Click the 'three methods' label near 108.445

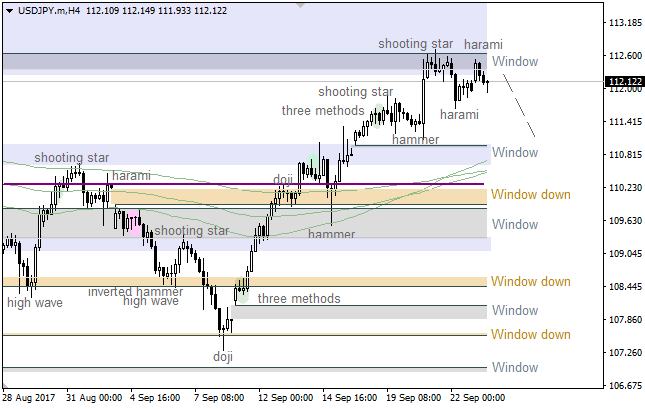(299, 298)
